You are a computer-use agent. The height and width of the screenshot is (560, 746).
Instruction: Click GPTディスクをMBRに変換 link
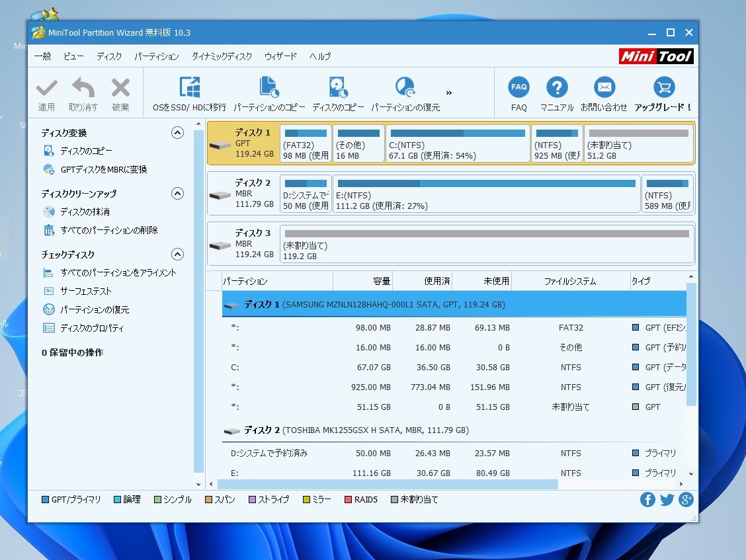click(103, 170)
